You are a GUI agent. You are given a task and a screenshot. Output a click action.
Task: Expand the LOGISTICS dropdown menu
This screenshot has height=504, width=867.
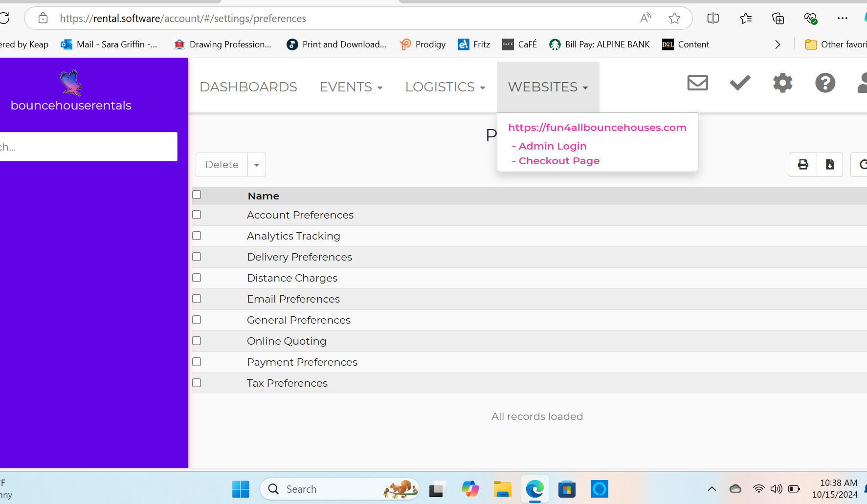click(445, 87)
